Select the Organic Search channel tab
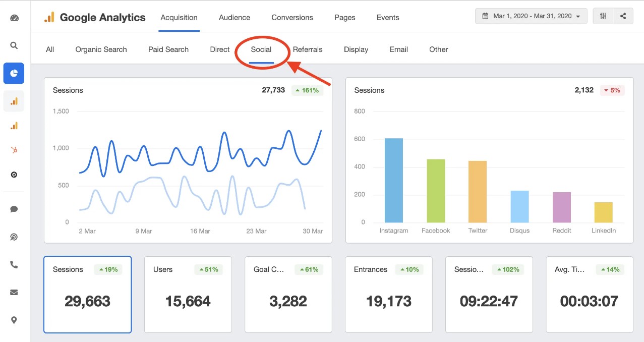 [x=101, y=49]
